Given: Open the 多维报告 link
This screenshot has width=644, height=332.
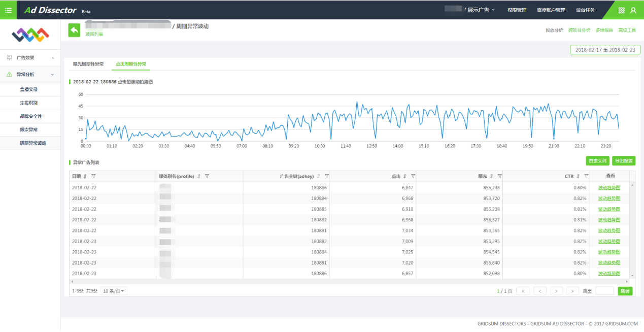Looking at the screenshot, I should point(604,30).
